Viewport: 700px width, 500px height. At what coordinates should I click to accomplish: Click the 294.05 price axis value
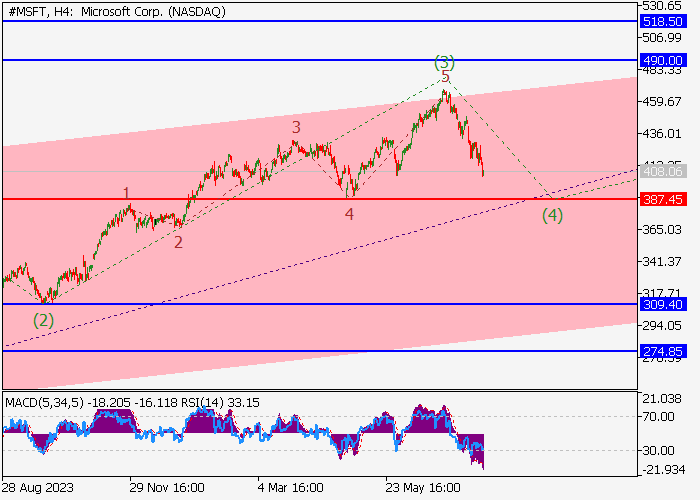pos(662,326)
